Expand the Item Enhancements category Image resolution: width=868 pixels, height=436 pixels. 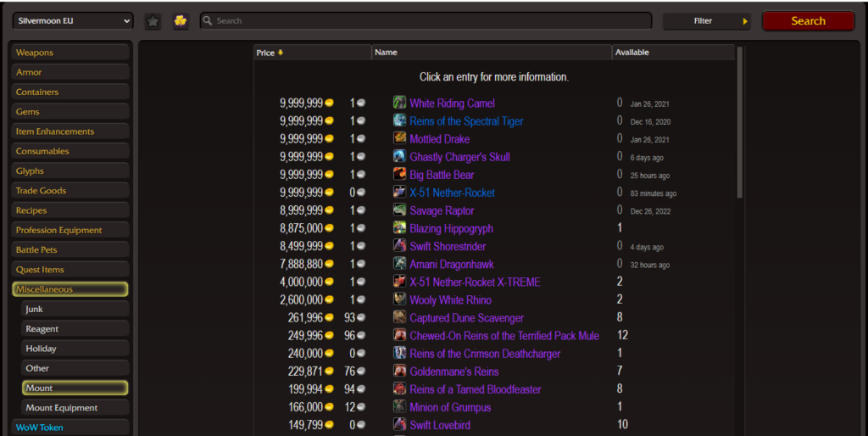tap(70, 131)
